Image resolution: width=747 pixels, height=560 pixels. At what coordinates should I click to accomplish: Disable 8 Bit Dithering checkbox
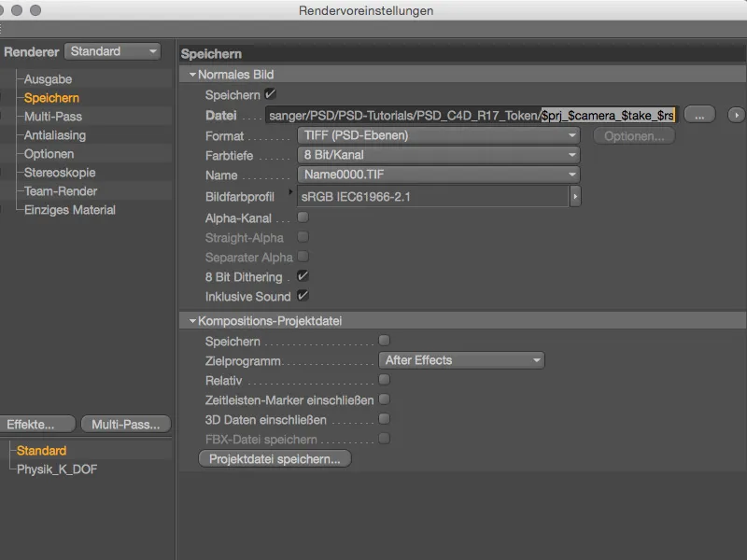[303, 276]
